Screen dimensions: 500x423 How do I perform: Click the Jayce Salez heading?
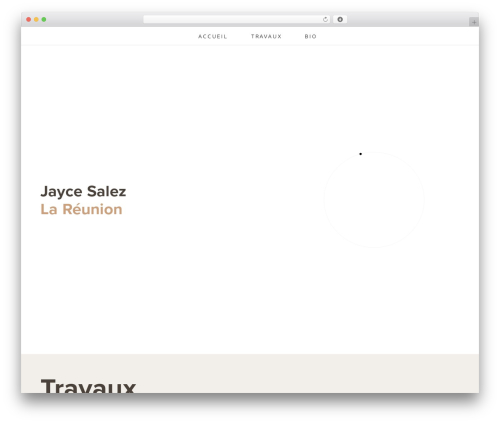(83, 192)
